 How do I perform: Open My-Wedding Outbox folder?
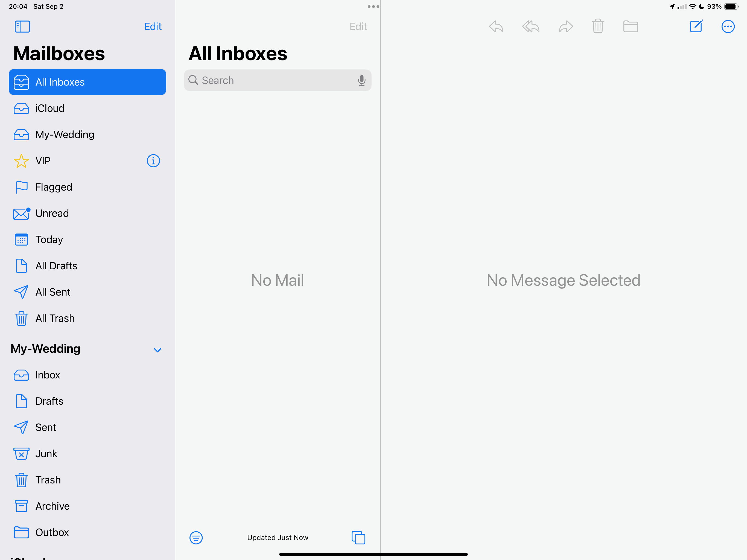(87, 532)
